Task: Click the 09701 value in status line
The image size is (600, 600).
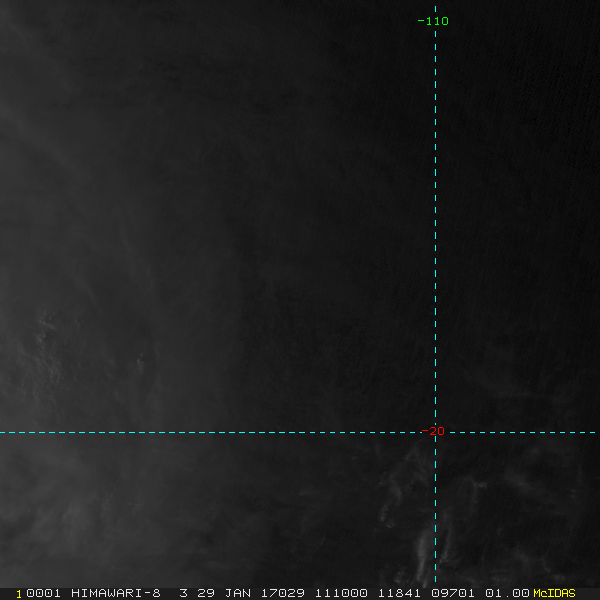Action: (453, 593)
